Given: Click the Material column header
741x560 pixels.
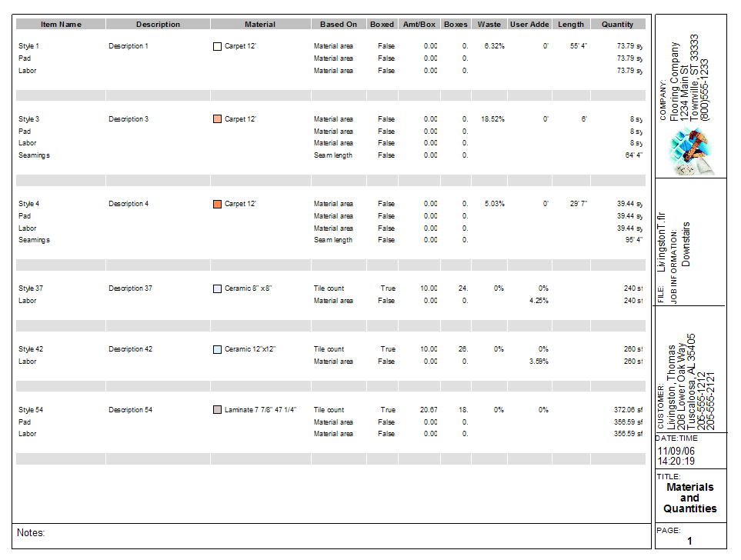Looking at the screenshot, I should (x=260, y=25).
